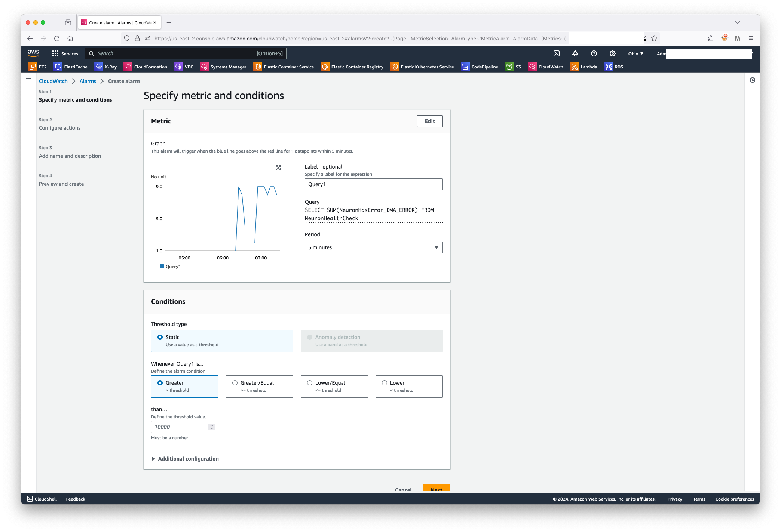Open the Ohio region selector
The height and width of the screenshot is (532, 781).
tap(635, 53)
